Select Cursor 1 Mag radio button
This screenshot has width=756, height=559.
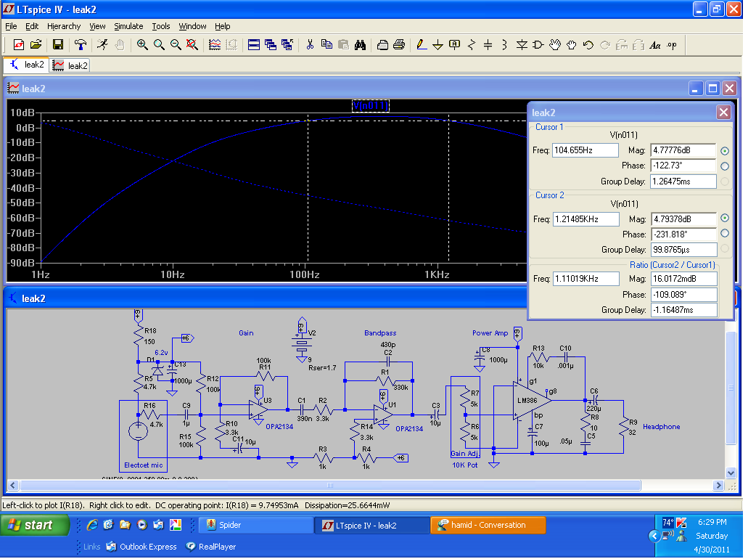point(725,151)
